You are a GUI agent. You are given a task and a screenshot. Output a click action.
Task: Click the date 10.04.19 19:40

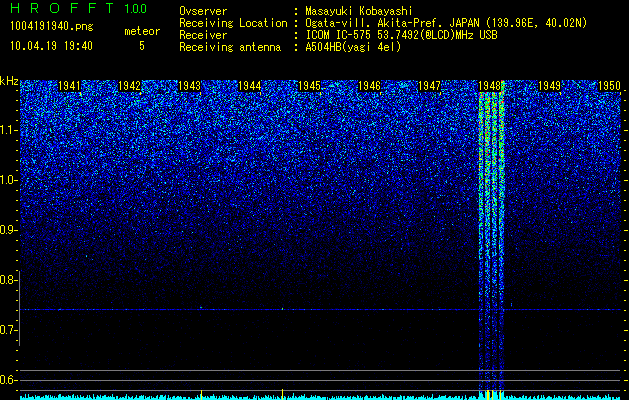tap(51, 46)
